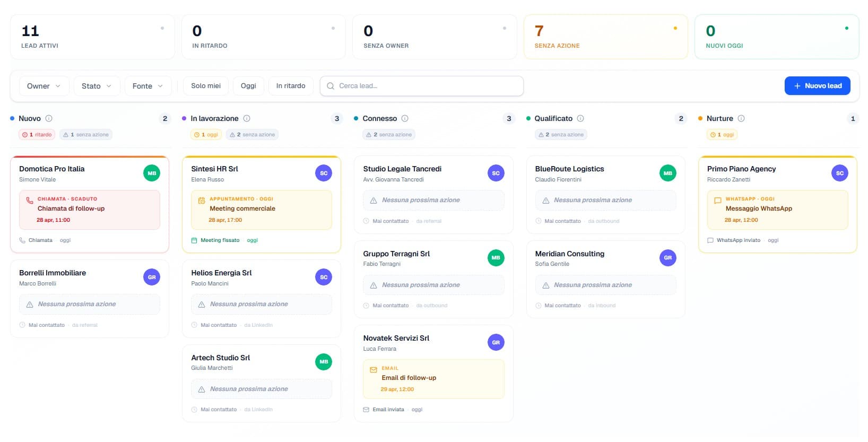Click GR owner avatar on Novatek Servizi Srl
Viewport: 868px width, 442px height.
coord(496,342)
